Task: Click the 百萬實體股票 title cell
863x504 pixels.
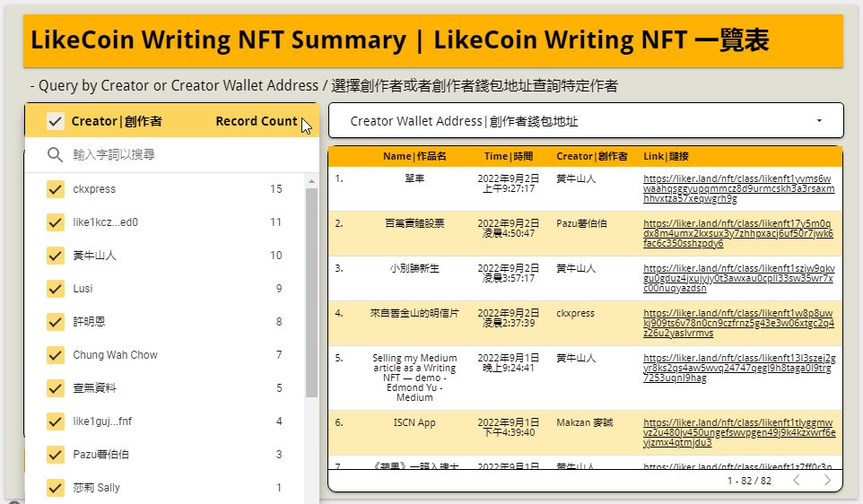Action: point(414,223)
